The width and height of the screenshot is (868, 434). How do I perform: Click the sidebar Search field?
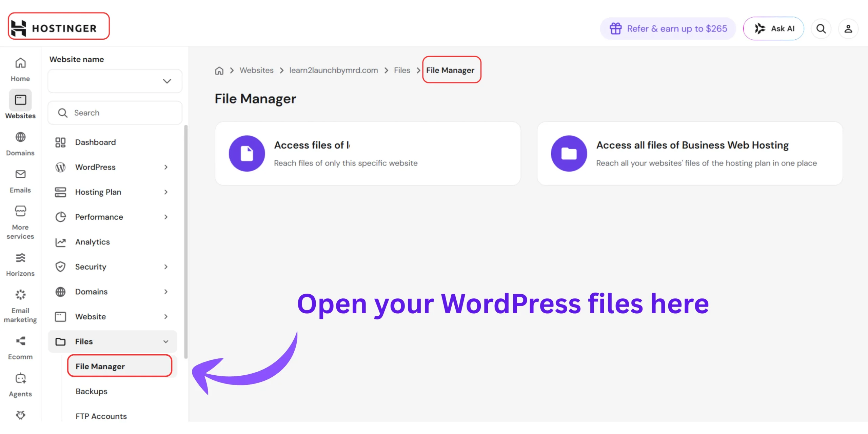tap(115, 113)
